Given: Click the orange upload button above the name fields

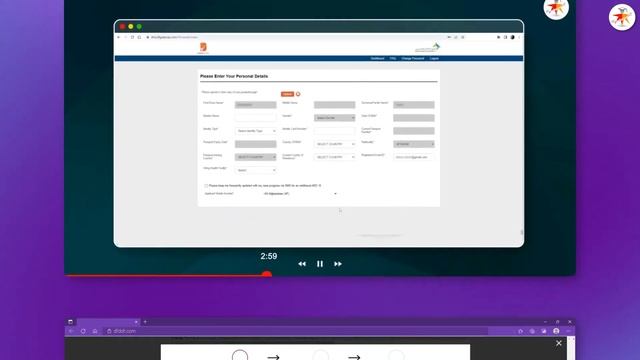Looking at the screenshot, I should pyautogui.click(x=287, y=94).
